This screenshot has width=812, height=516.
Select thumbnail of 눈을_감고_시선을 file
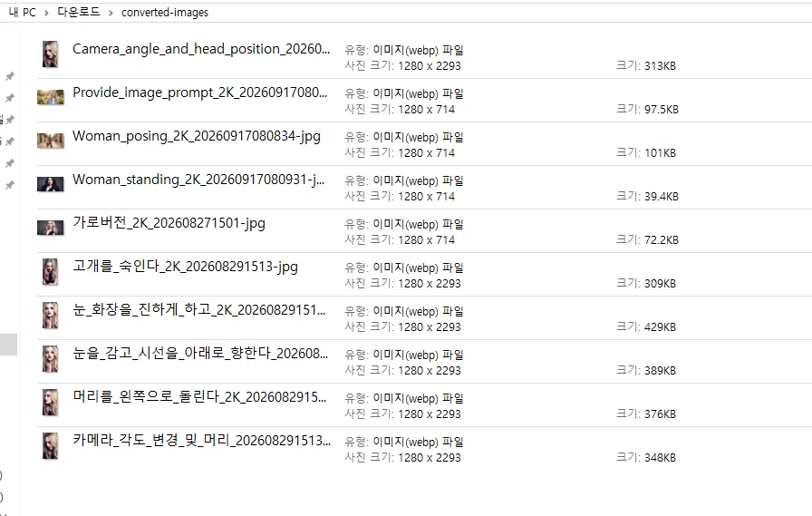(50, 358)
